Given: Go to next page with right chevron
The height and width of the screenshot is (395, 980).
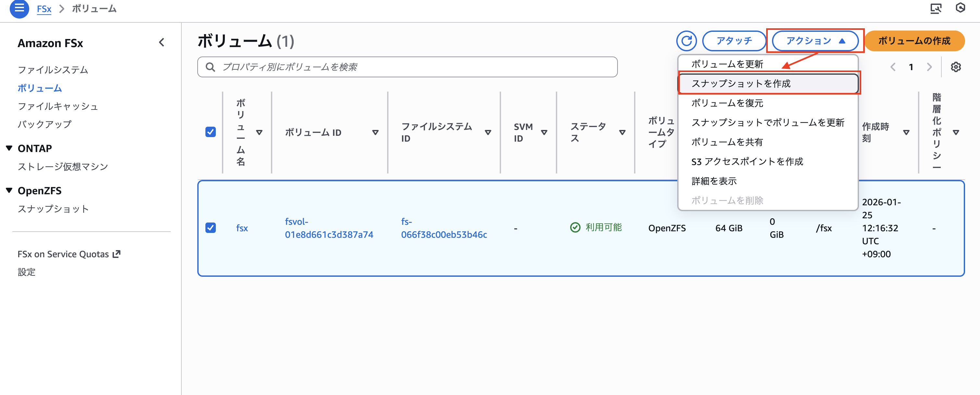Looking at the screenshot, I should pos(929,67).
